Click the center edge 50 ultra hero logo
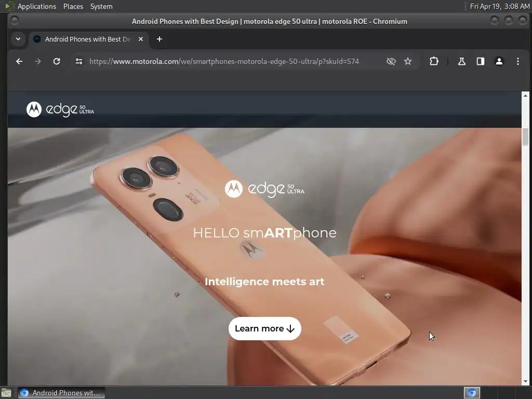The height and width of the screenshot is (399, 532). point(264,189)
